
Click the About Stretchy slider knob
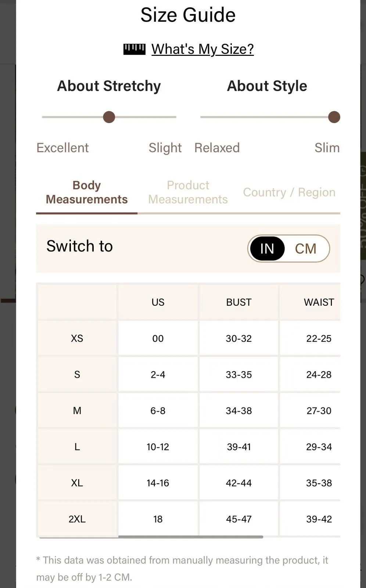(109, 117)
